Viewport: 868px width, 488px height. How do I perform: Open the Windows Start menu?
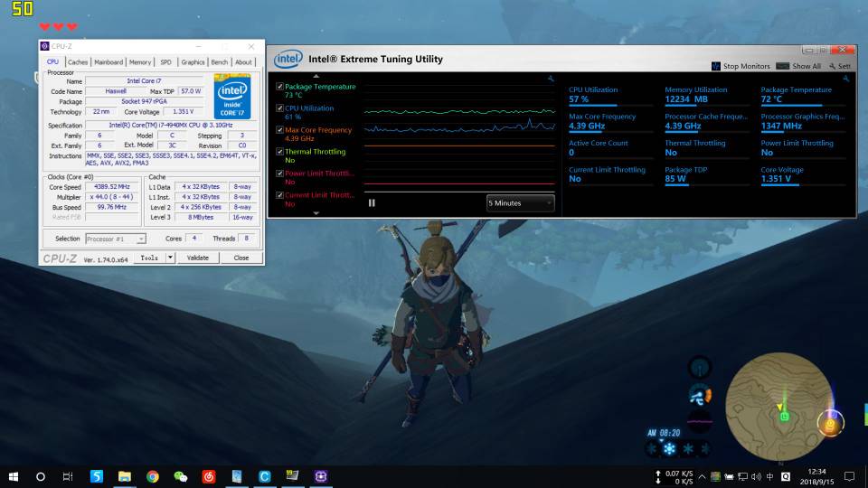[x=14, y=476]
